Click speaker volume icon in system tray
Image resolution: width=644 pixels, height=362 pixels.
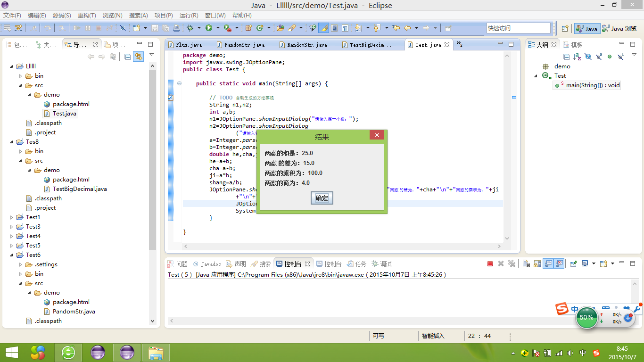coord(570,353)
